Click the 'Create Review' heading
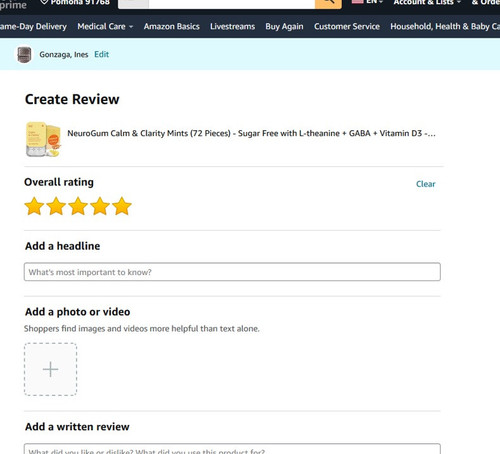 (x=72, y=99)
